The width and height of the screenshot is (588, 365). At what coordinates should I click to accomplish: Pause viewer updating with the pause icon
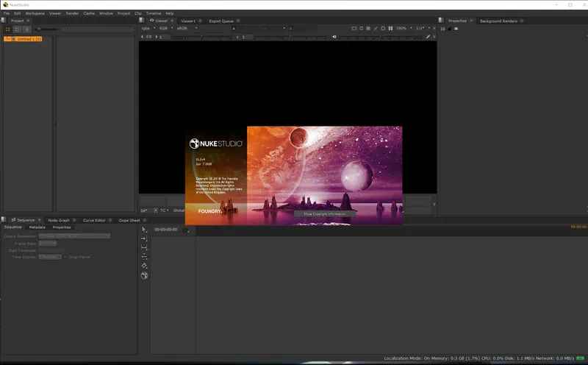tap(390, 28)
